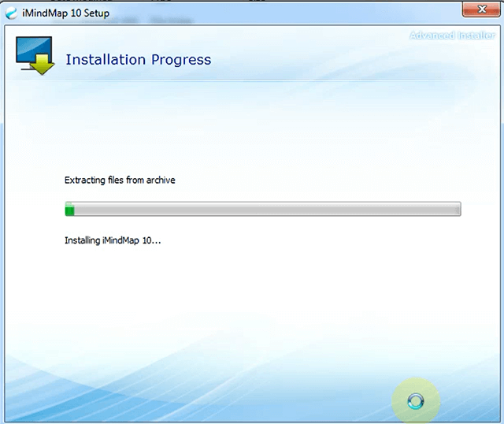Click the monitor download installer icon
Viewport: 504px width, 424px height.
point(35,56)
